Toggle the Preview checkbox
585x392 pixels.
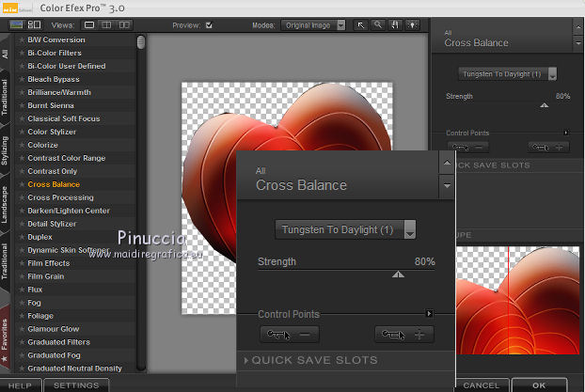tap(209, 25)
